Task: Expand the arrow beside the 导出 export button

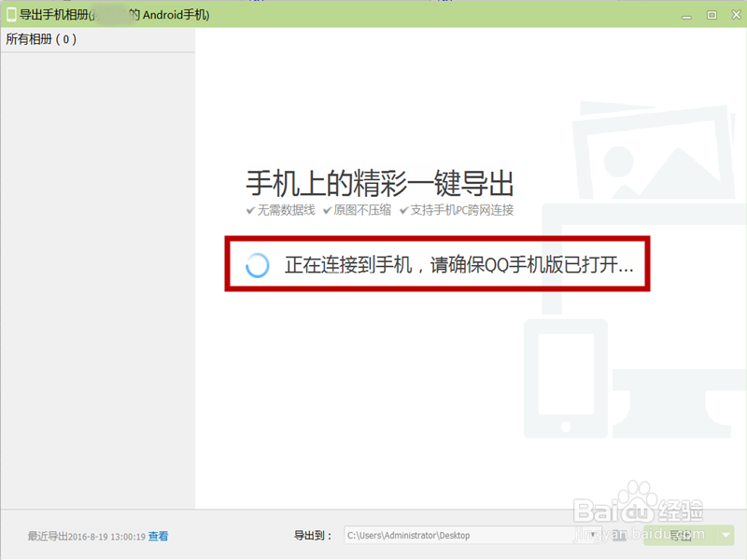Action: pyautogui.click(x=726, y=535)
